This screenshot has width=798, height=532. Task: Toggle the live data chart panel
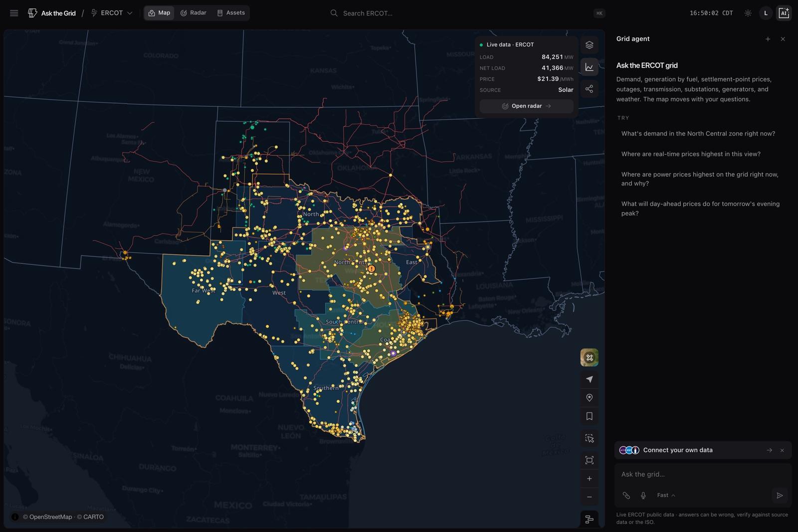click(589, 67)
